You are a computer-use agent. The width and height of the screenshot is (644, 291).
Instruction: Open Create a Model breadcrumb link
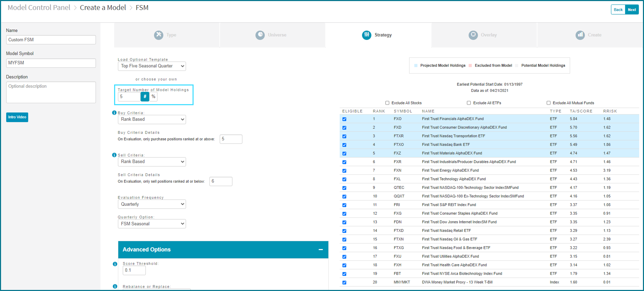tap(103, 8)
